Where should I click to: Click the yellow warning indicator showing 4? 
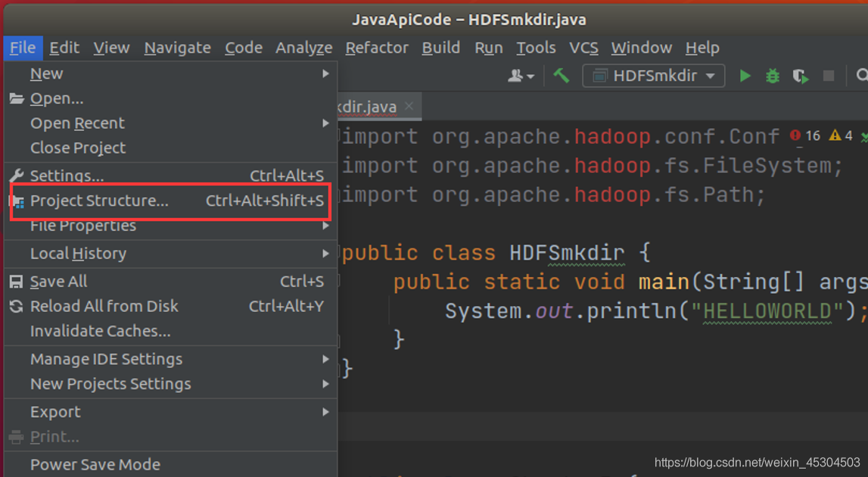pyautogui.click(x=841, y=136)
